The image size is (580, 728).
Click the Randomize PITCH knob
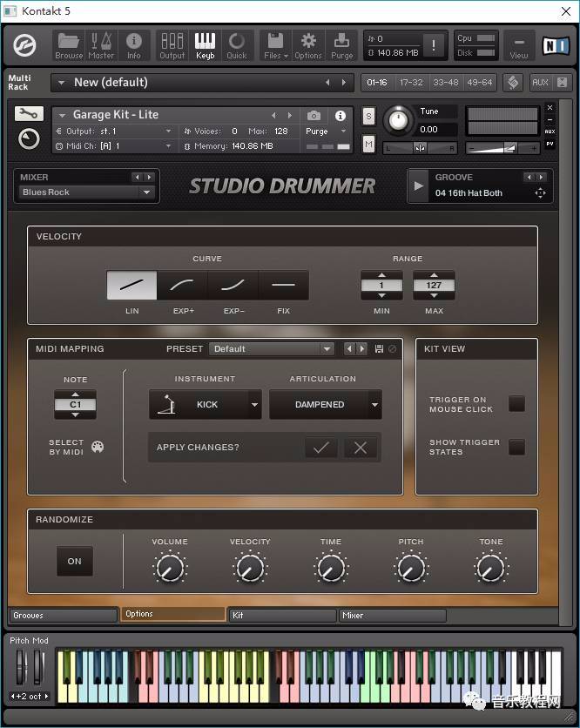coord(411,568)
